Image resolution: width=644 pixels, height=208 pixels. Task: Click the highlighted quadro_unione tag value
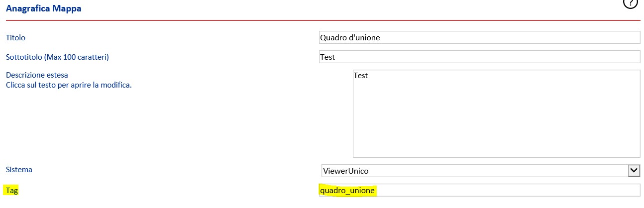click(x=347, y=190)
